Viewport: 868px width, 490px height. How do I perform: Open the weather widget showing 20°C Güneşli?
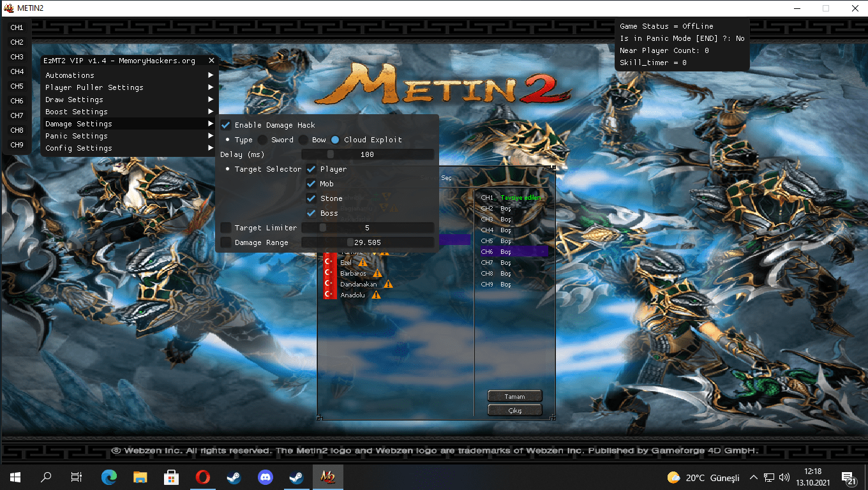click(703, 478)
